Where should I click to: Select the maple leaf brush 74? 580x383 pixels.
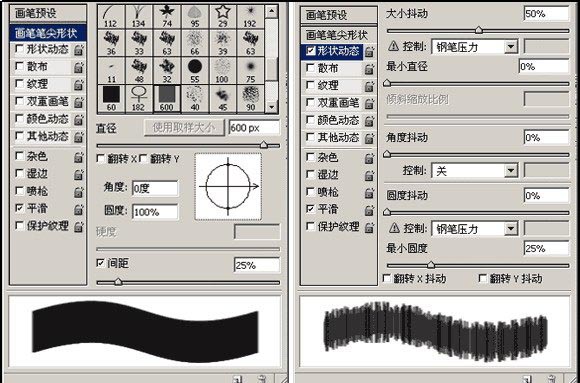pos(167,16)
